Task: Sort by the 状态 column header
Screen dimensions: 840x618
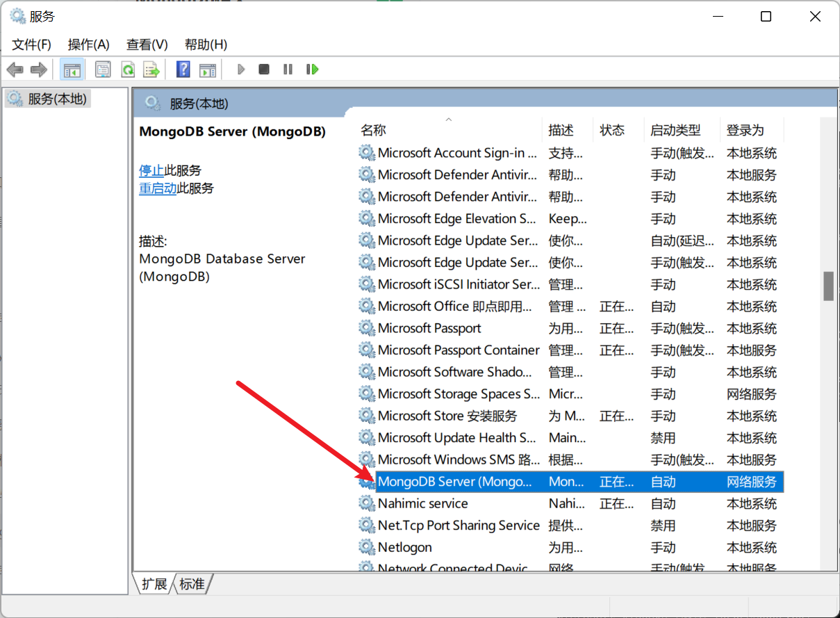Action: pos(619,130)
